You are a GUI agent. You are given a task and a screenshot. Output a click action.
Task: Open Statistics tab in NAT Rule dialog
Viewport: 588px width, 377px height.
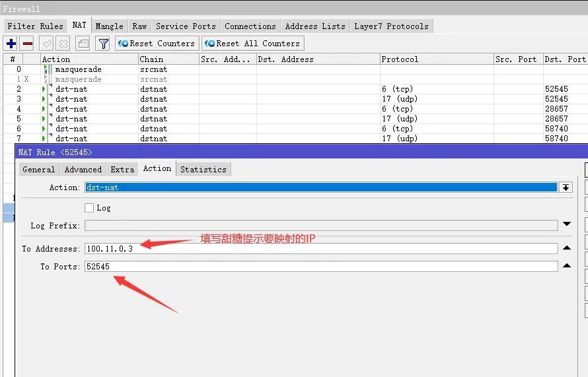click(203, 170)
